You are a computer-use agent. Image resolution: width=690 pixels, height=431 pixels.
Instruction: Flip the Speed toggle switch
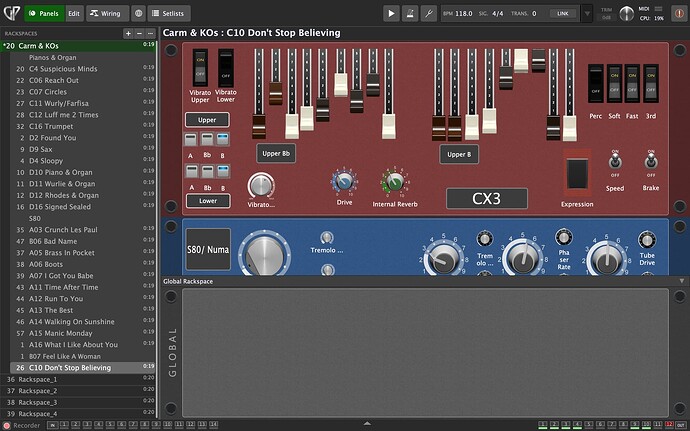point(615,162)
